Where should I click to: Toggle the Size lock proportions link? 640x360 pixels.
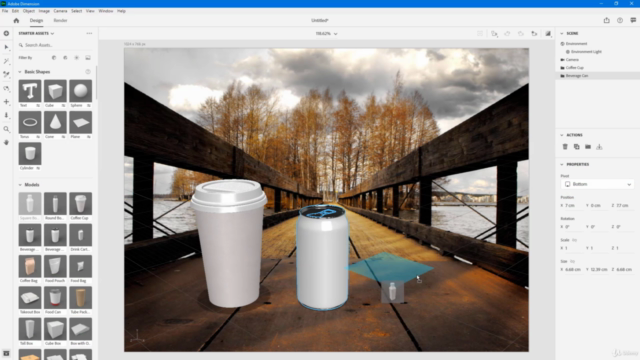(572, 261)
